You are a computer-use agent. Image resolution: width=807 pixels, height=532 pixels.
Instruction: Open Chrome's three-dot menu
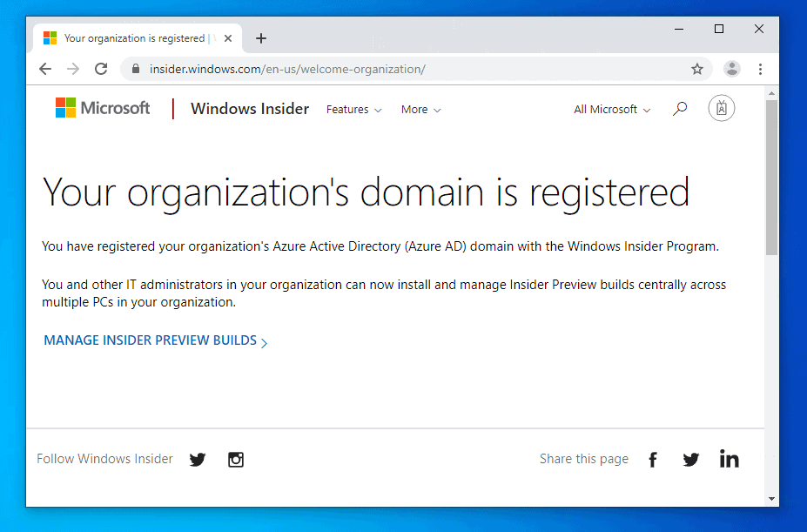coord(760,69)
